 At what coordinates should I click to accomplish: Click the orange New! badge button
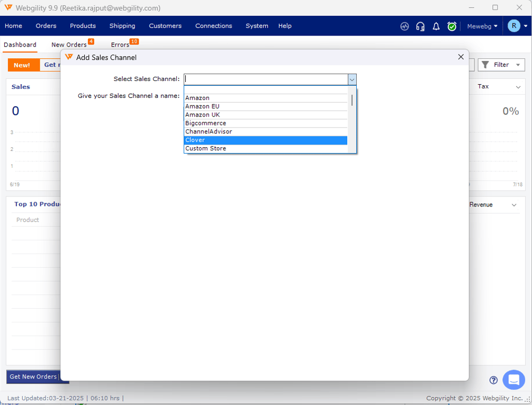click(x=24, y=65)
